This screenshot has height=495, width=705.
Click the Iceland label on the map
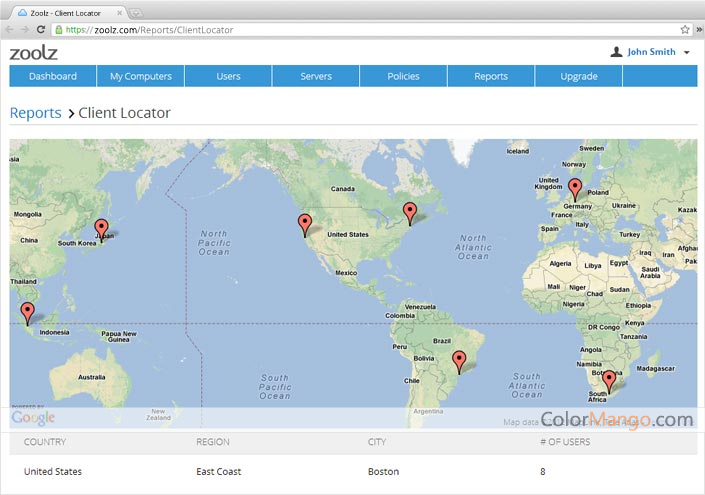click(518, 151)
